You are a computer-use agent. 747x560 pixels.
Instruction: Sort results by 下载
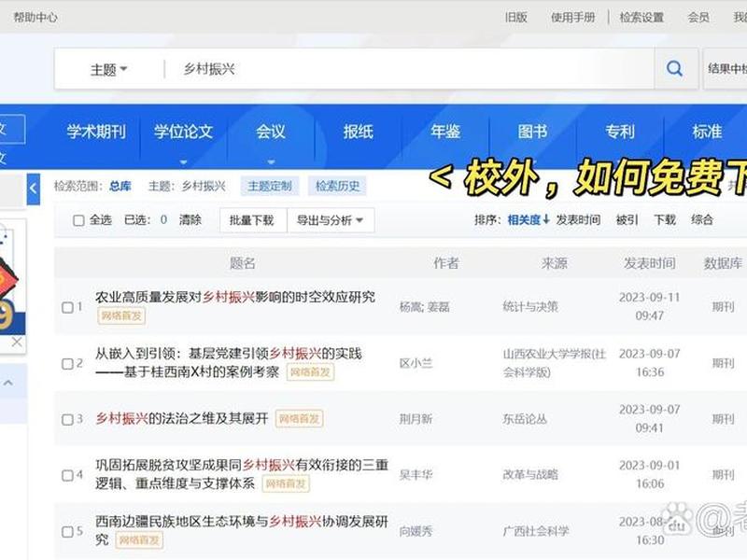click(x=665, y=219)
